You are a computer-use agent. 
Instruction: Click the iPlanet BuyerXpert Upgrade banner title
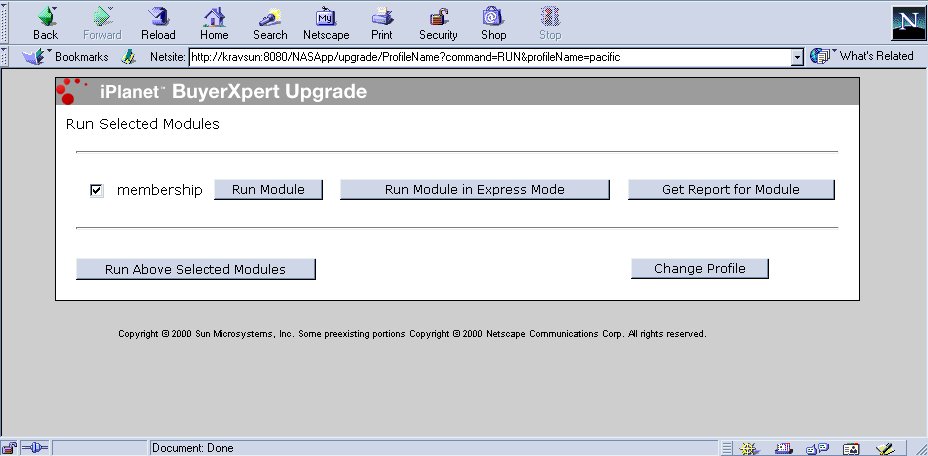click(233, 92)
